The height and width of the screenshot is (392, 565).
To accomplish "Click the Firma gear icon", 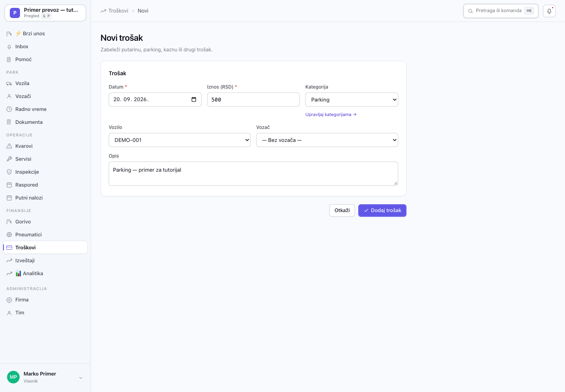I will tap(9, 300).
